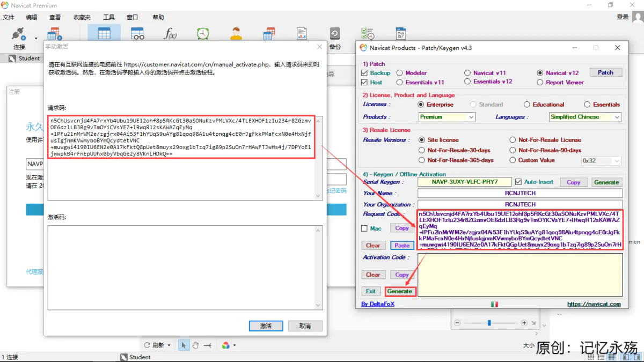The image size is (644, 362).
Task: Open the Query icon in toolbar
Action: click(269, 34)
